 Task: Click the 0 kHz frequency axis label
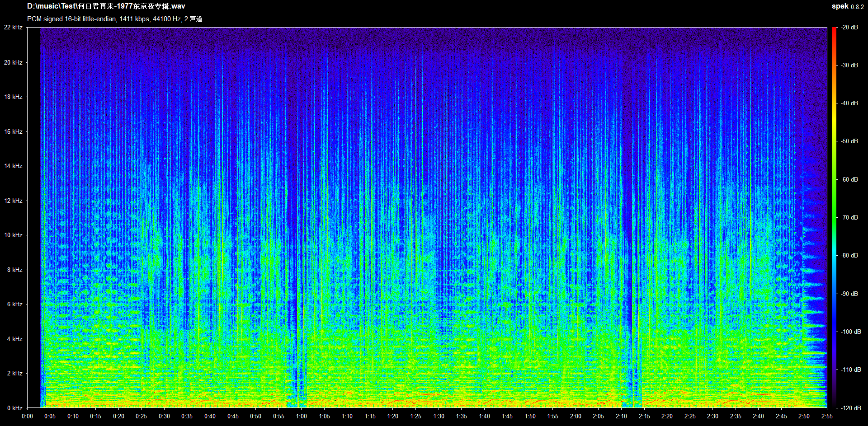point(15,408)
